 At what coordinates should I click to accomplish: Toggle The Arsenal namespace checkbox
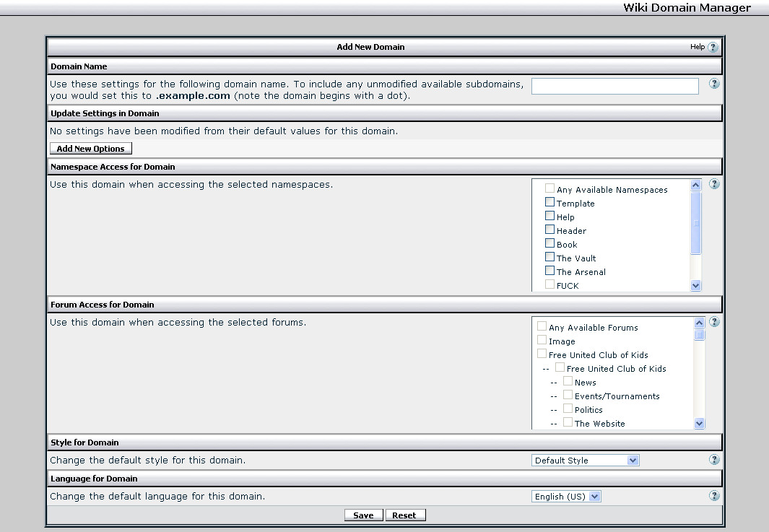549,271
